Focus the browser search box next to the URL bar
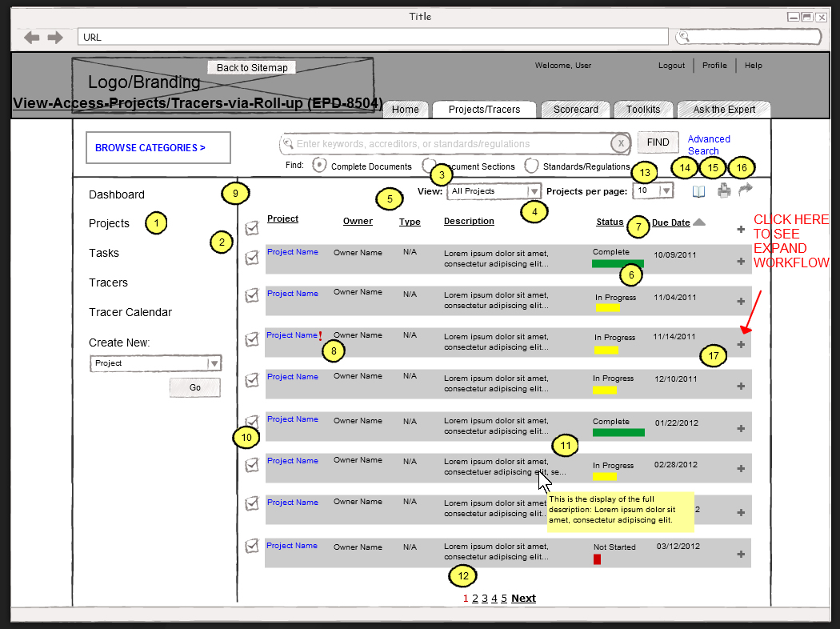This screenshot has width=840, height=629. 748,37
